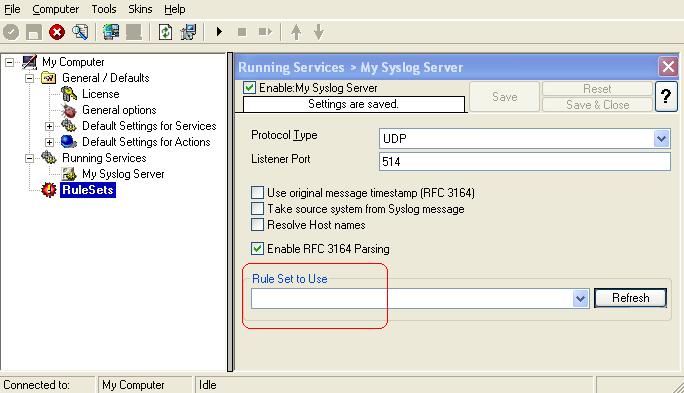Open help with the question mark button

coord(666,96)
